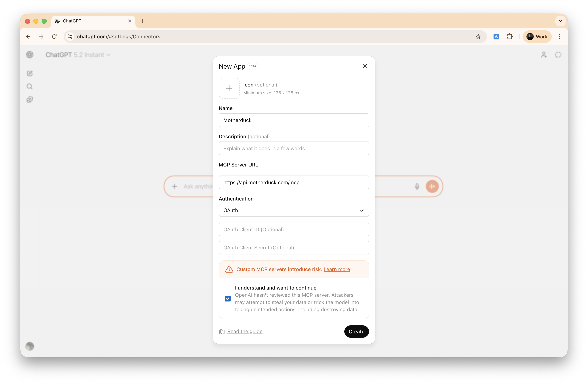Image resolution: width=588 pixels, height=384 pixels.
Task: Open the image library icon in the sidebar
Action: coord(30,100)
